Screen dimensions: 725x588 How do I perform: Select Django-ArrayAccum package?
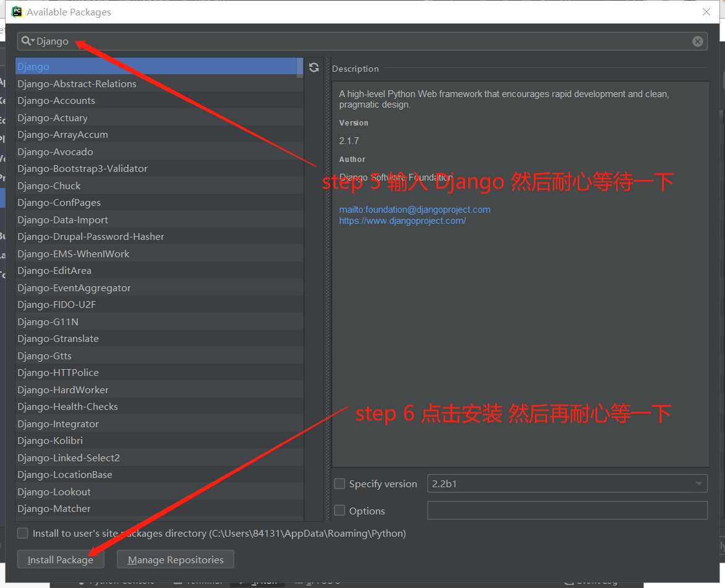click(159, 135)
